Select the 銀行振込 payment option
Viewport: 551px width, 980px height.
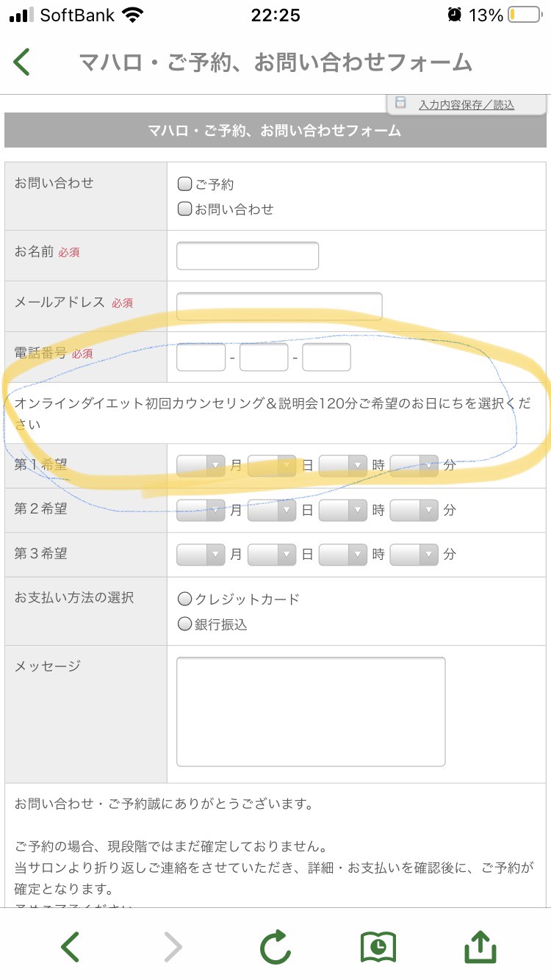(185, 624)
